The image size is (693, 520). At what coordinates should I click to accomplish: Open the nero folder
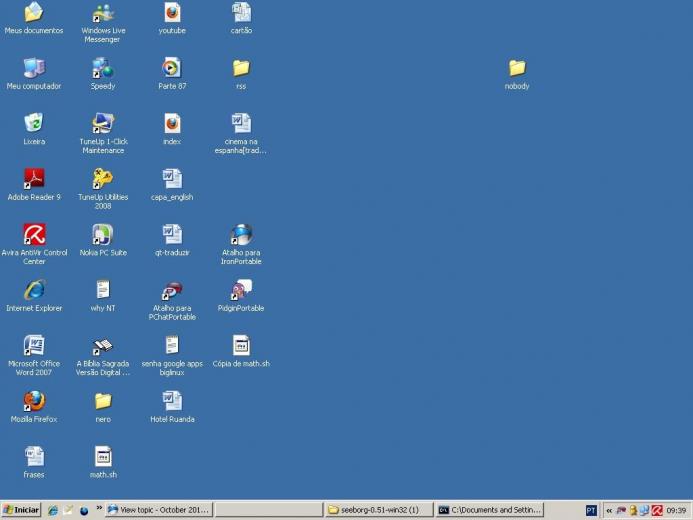103,401
